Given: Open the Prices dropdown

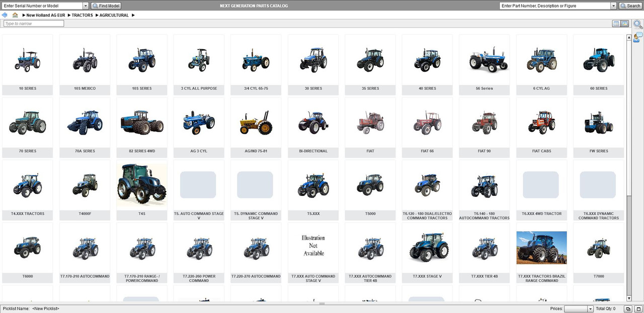Looking at the screenshot, I should point(579,308).
